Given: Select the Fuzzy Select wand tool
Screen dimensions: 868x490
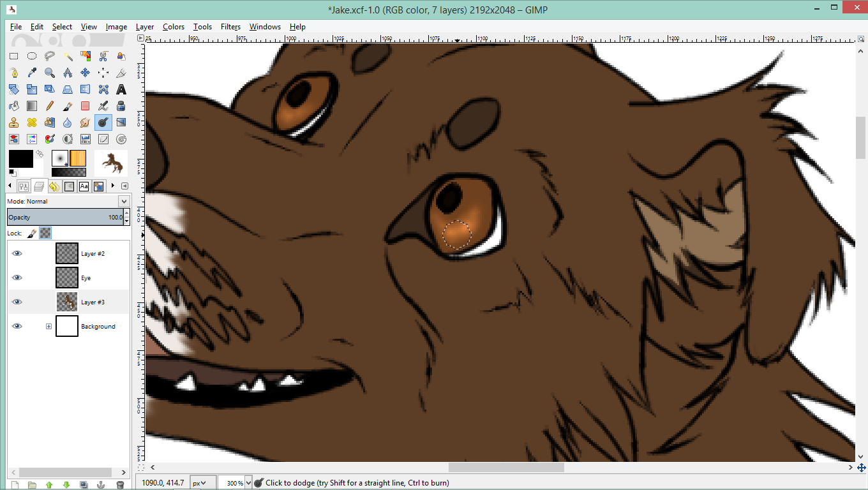Looking at the screenshot, I should (x=68, y=56).
